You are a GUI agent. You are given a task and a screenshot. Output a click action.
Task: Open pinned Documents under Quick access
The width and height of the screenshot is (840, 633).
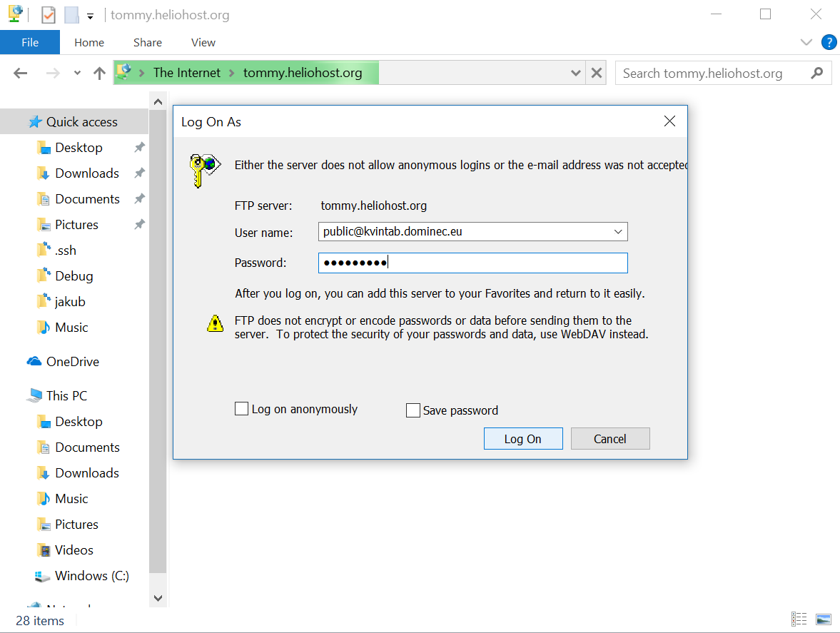click(x=87, y=198)
